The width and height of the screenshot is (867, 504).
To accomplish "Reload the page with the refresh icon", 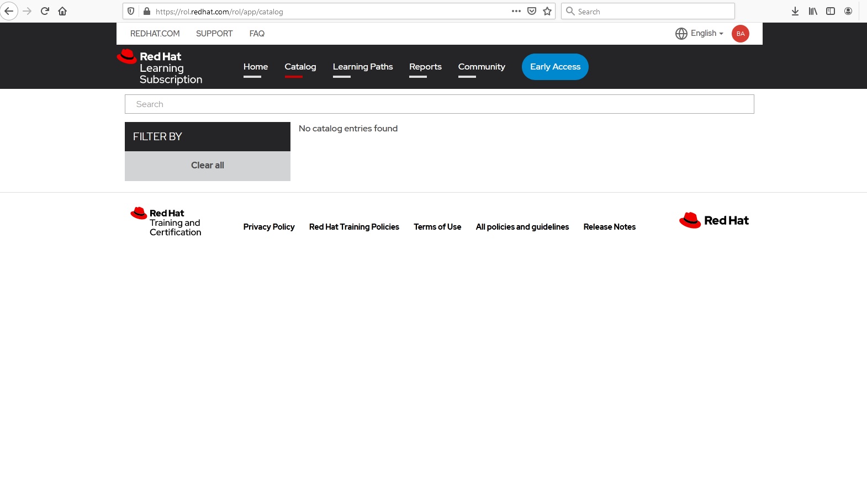I will tap(45, 11).
